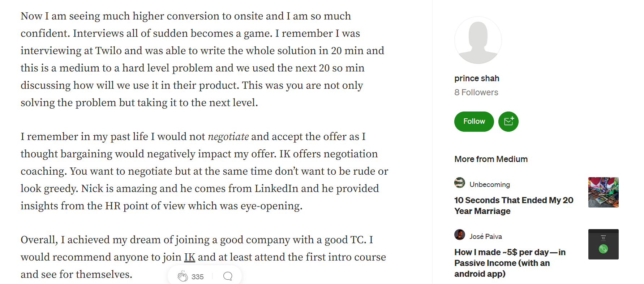Click the 335 claps count
644x284 pixels.
(x=197, y=277)
